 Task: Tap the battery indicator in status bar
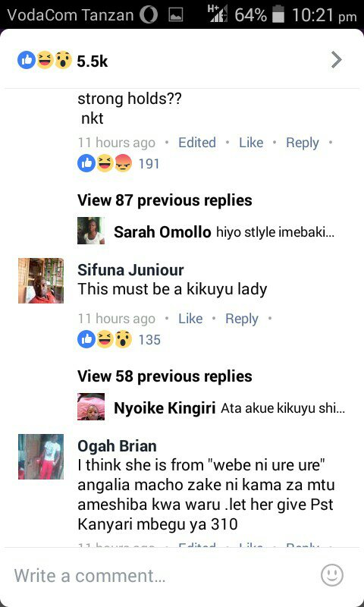click(278, 14)
